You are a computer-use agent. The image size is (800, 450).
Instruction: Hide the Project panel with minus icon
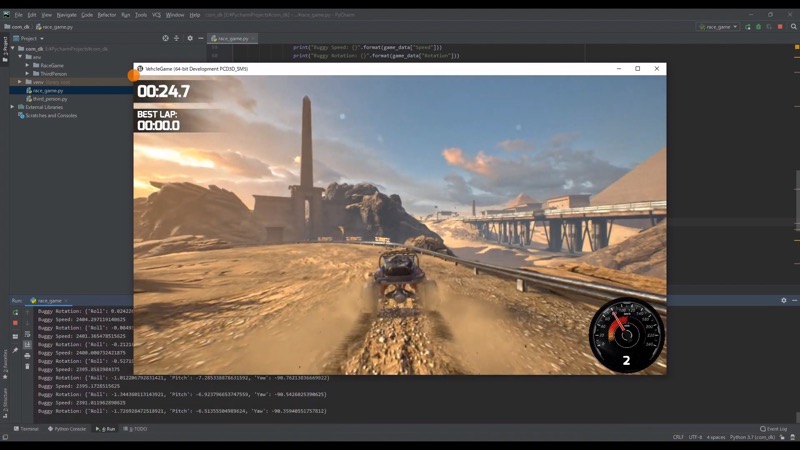click(x=201, y=38)
